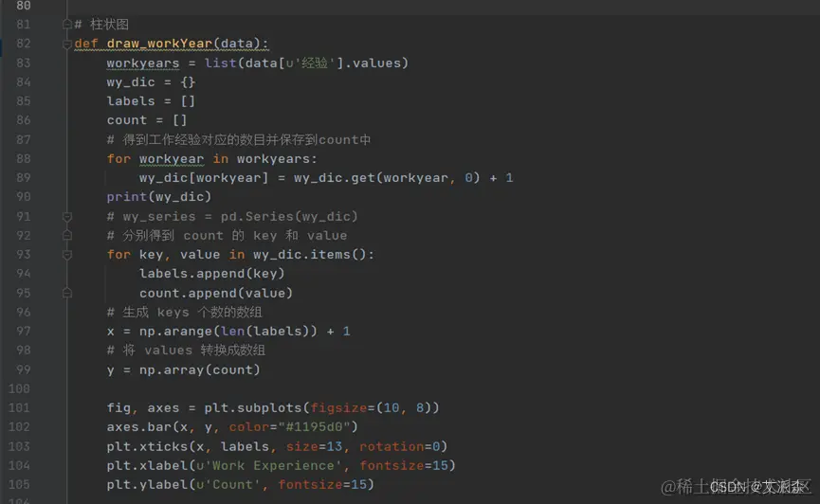The image size is (820, 504).
Task: Collapse the fold marker at line 82
Action: coord(67,44)
